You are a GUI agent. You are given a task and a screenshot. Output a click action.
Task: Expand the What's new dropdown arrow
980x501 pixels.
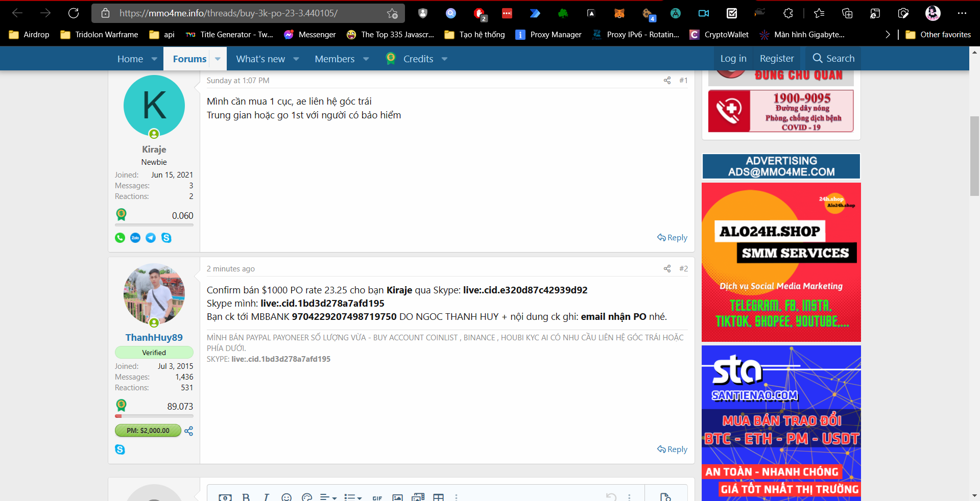[x=296, y=59]
